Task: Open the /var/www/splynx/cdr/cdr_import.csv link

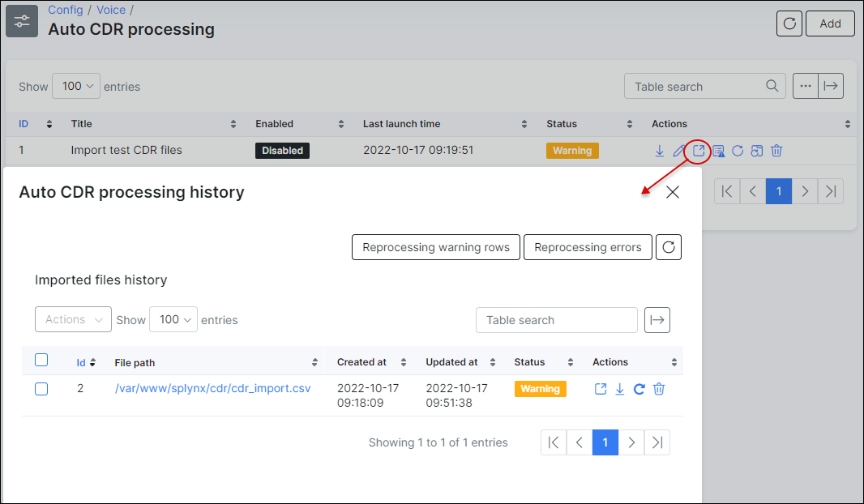Action: point(212,388)
